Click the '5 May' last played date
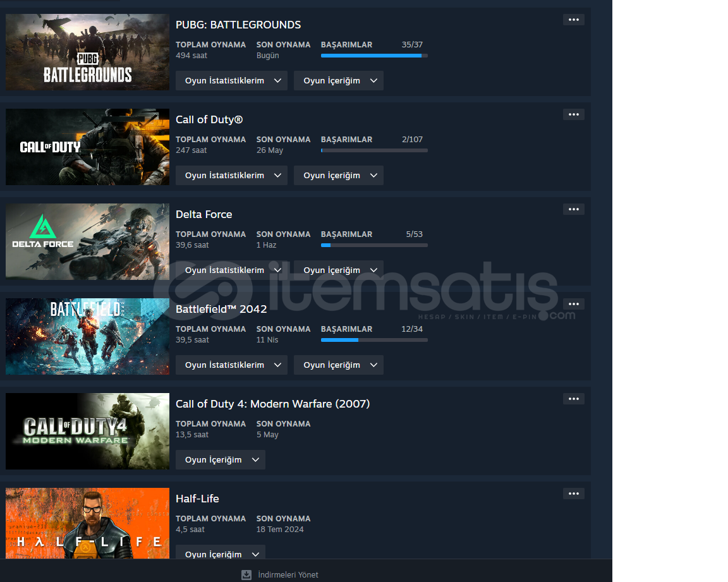Viewport: 728px width, 582px height. [x=267, y=434]
